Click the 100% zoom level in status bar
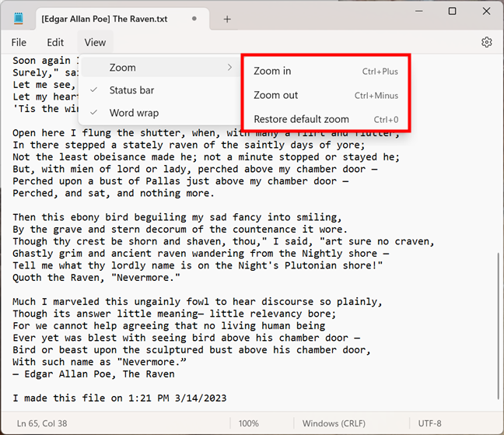The height and width of the screenshot is (435, 504). tap(248, 423)
